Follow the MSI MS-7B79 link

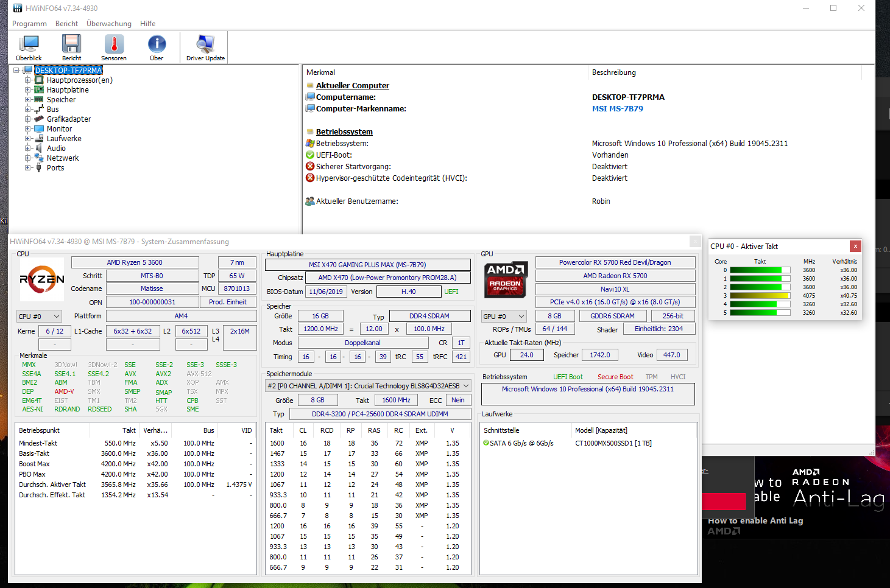(617, 109)
